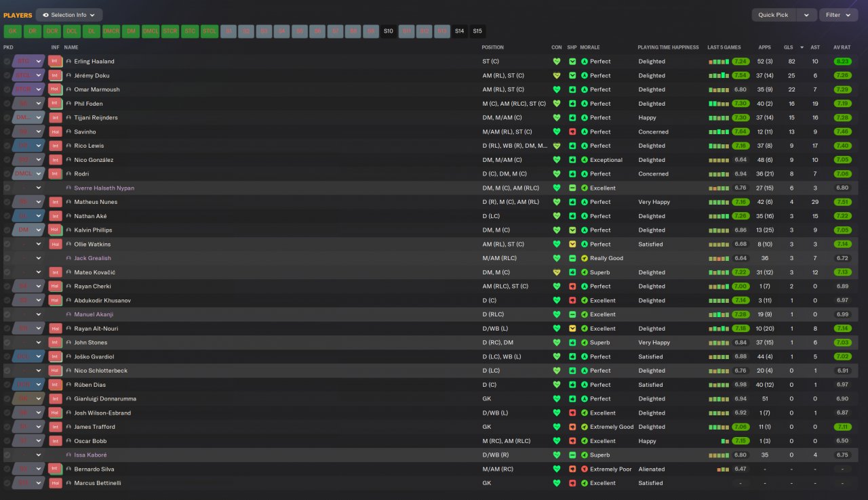Sort by the PLAYING TIME HAPPINESS column header
Image resolution: width=868 pixels, height=500 pixels.
coord(668,47)
